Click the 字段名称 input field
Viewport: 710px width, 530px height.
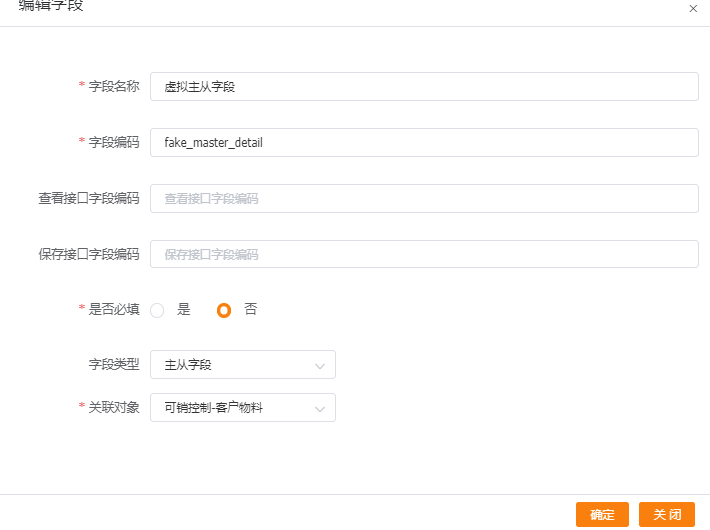pyautogui.click(x=424, y=87)
